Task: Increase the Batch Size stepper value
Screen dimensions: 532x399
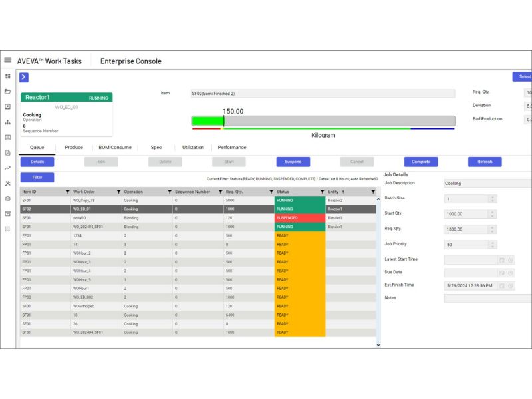Action: [x=493, y=197]
